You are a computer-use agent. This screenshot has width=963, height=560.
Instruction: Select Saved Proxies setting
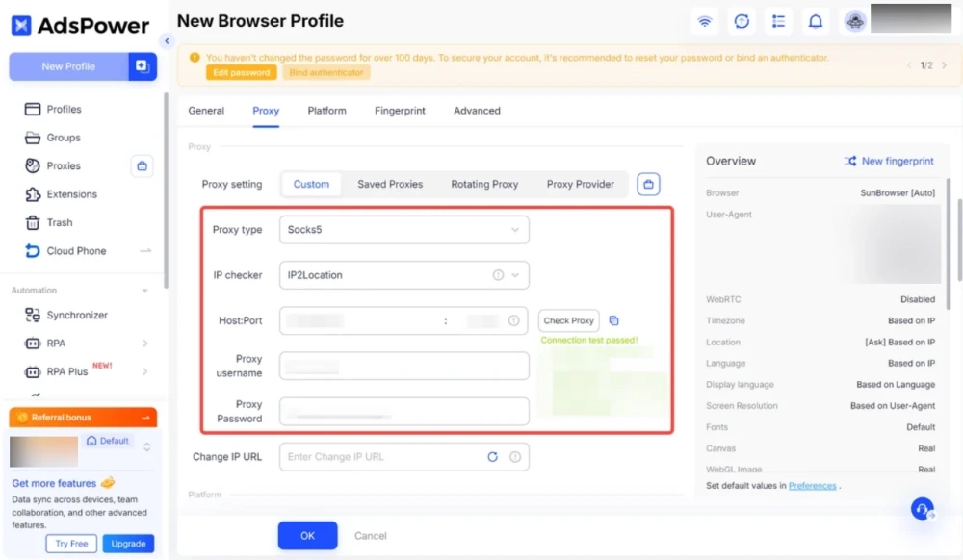coord(390,184)
